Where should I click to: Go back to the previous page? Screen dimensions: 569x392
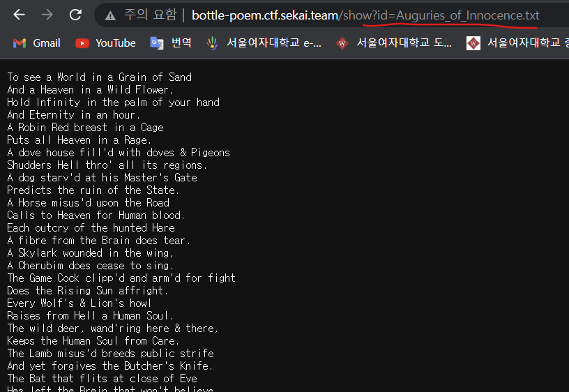[x=19, y=15]
